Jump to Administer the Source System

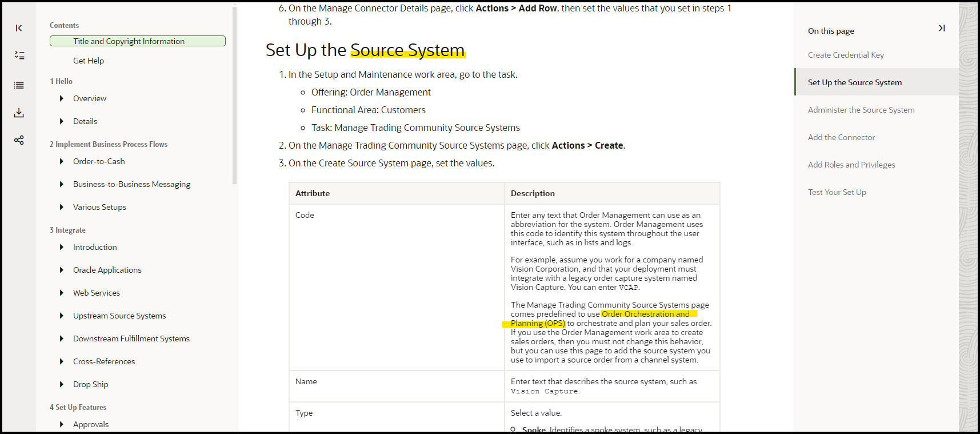pyautogui.click(x=861, y=110)
